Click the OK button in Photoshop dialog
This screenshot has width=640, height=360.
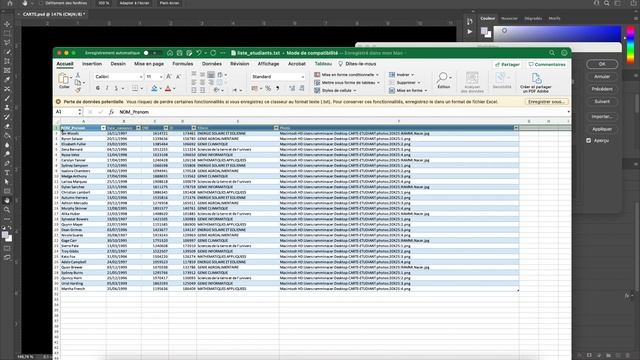point(602,64)
